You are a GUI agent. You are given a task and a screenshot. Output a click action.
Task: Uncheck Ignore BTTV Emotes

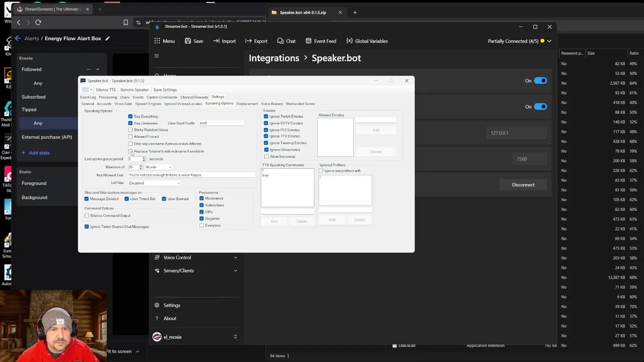[266, 123]
